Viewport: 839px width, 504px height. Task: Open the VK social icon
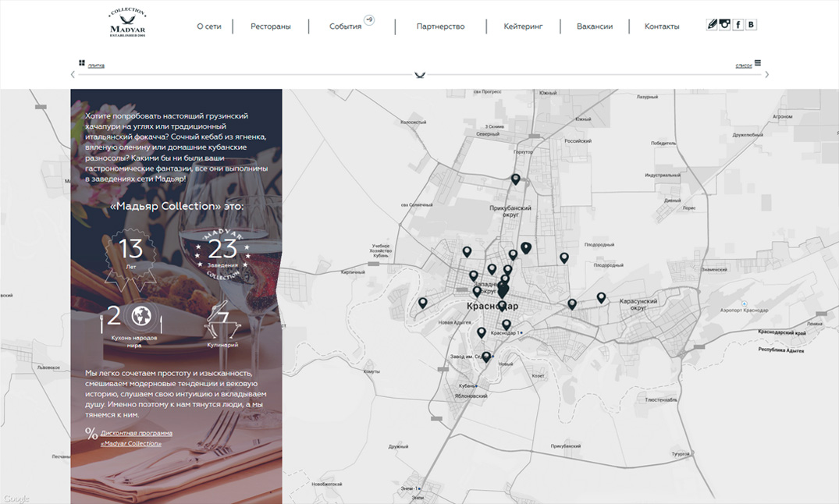pyautogui.click(x=752, y=25)
